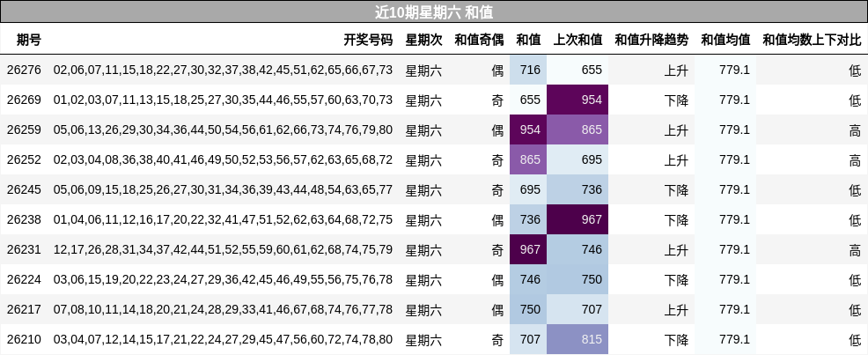Click the winning numbers starting 01,02,03,07
The width and height of the screenshot is (868, 355).
[x=223, y=100]
